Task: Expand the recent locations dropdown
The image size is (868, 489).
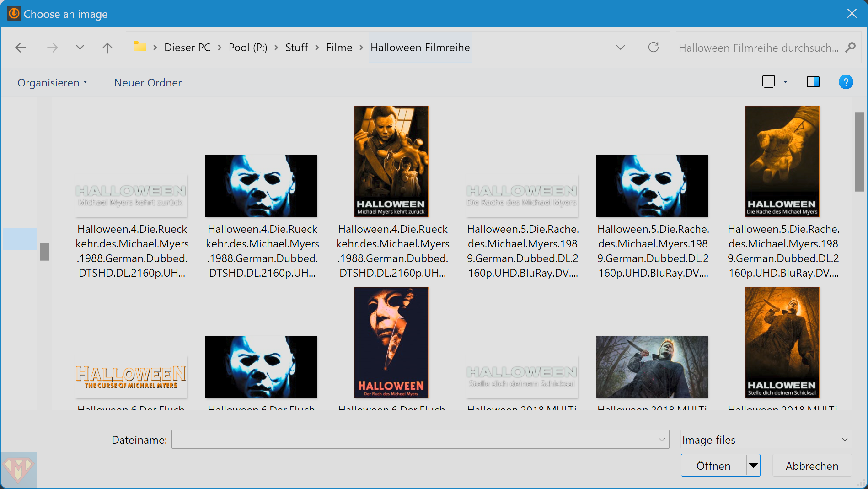Action: pyautogui.click(x=80, y=48)
